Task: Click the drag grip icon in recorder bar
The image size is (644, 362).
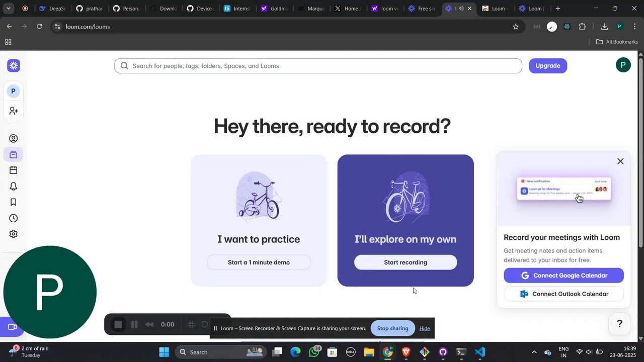Action: pos(191,324)
